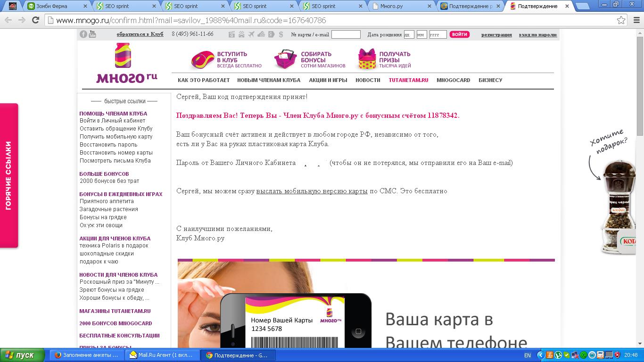Click the EN language indicator

click(528, 355)
